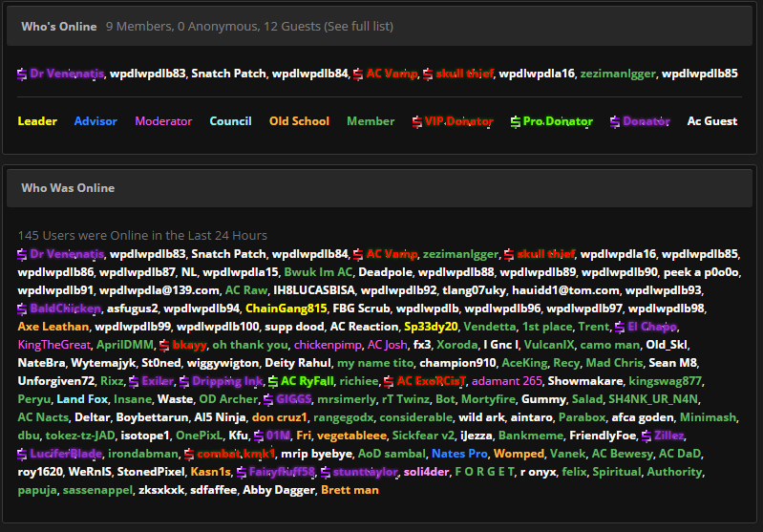This screenshot has height=532, width=763.
Task: Open the 'See full list' link
Action: point(358,27)
